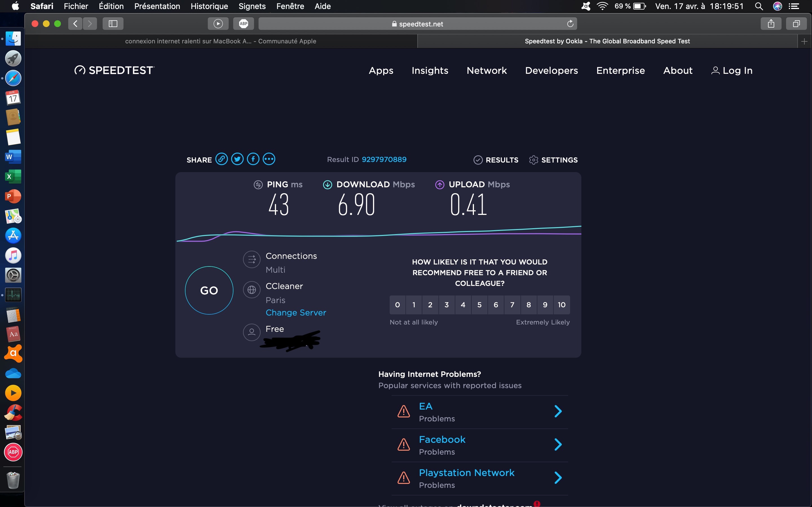Toggle Safari sidebar button
The width and height of the screenshot is (812, 507).
tap(113, 23)
